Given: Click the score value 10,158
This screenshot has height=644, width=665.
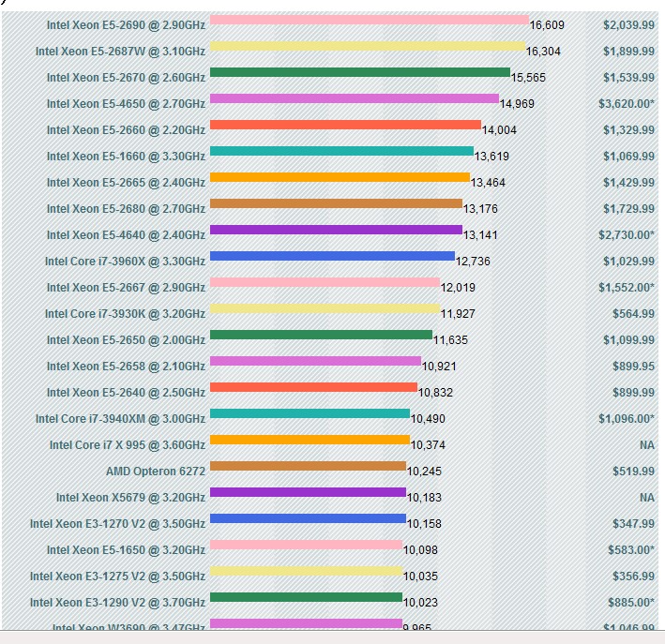Looking at the screenshot, I should click(x=424, y=524).
